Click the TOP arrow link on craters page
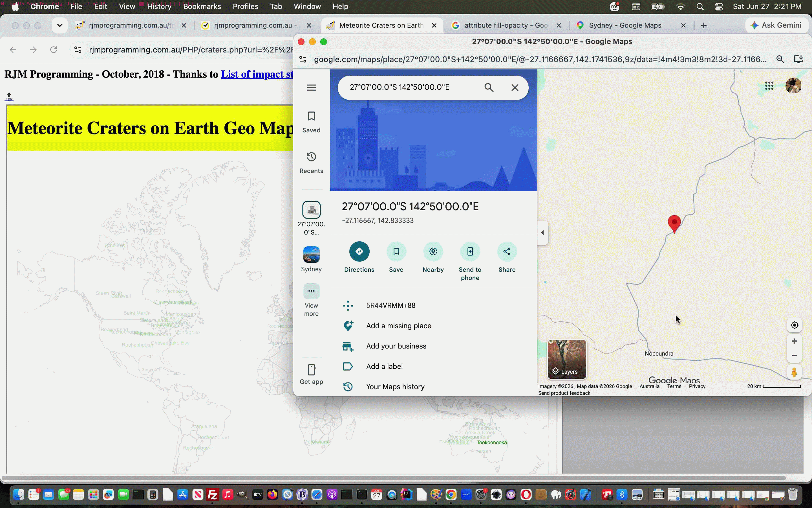812x508 pixels. click(9, 97)
